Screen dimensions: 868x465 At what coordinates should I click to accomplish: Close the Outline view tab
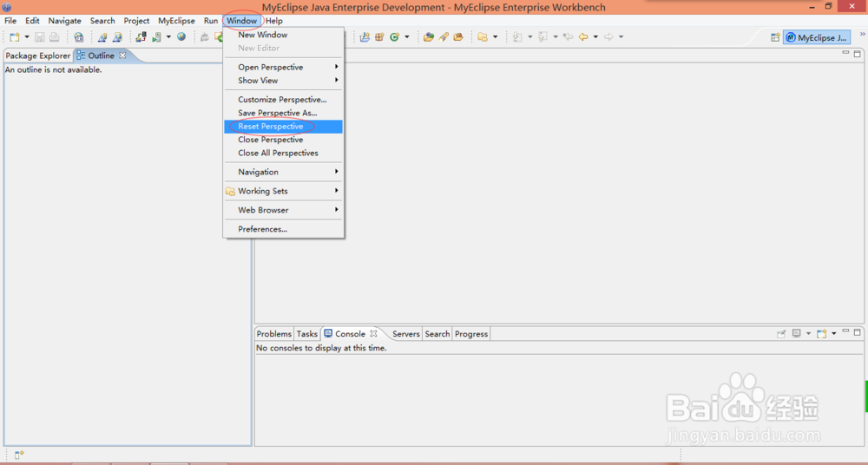point(123,56)
